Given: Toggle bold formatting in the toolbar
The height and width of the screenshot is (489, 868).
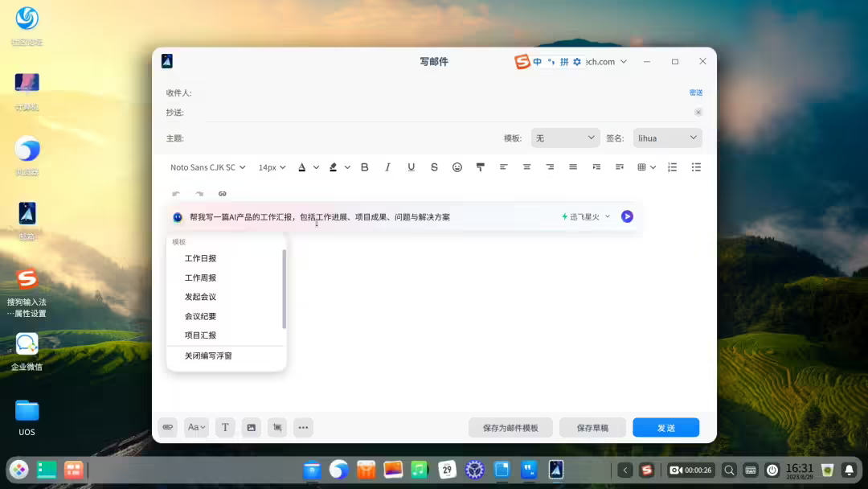Looking at the screenshot, I should [364, 166].
